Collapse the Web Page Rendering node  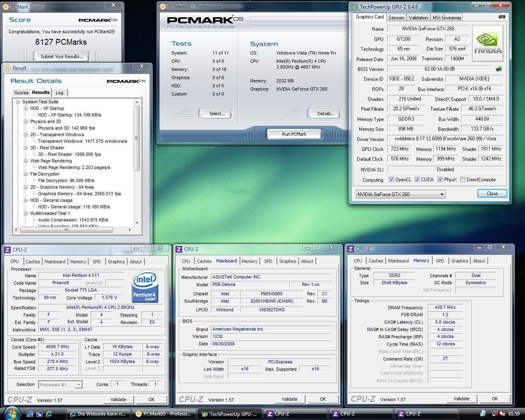click(x=26, y=161)
